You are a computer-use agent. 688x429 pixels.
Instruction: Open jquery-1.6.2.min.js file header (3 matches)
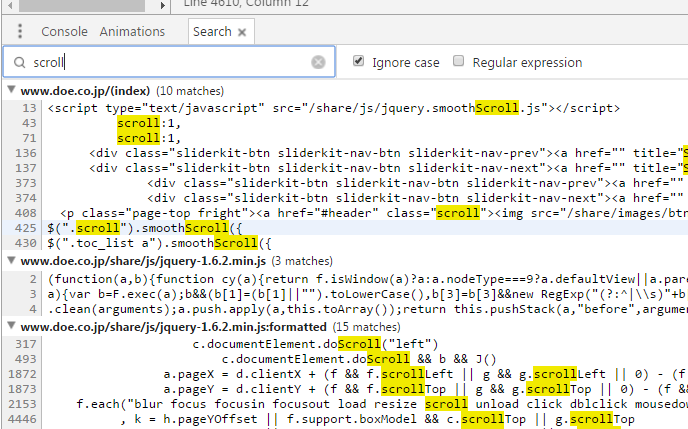143,261
